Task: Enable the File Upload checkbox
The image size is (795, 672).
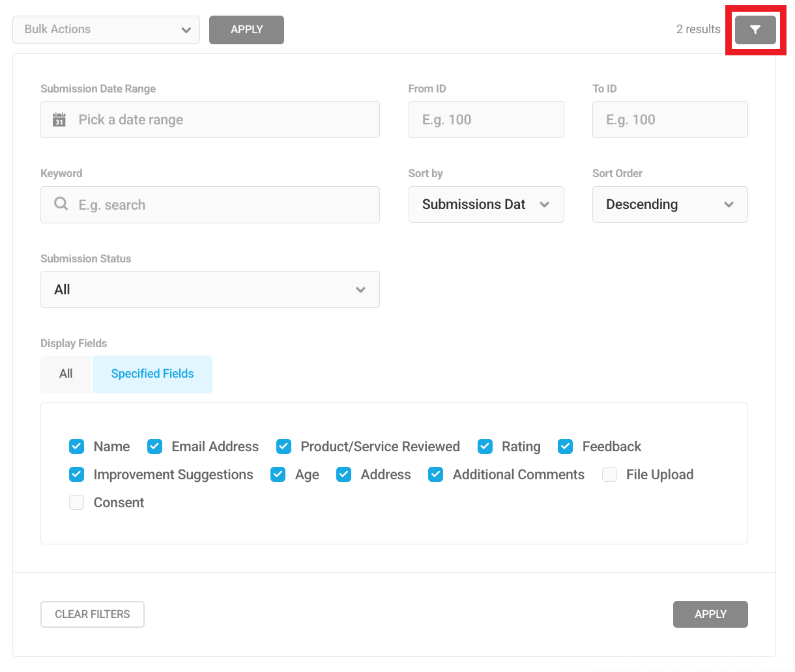Action: pyautogui.click(x=609, y=475)
